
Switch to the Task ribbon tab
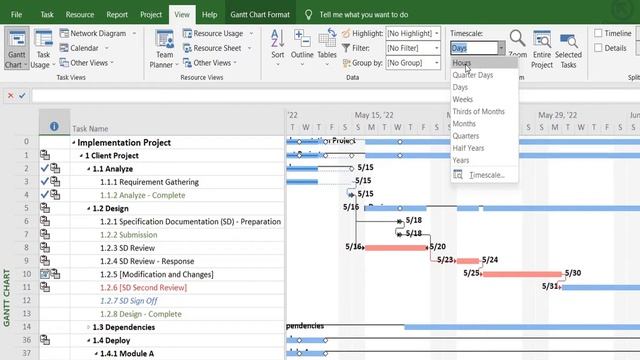[x=47, y=15]
